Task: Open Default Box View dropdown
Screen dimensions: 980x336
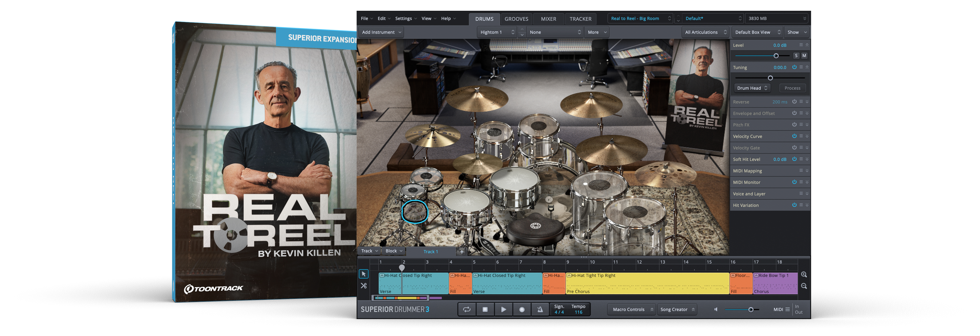Action: click(x=757, y=32)
